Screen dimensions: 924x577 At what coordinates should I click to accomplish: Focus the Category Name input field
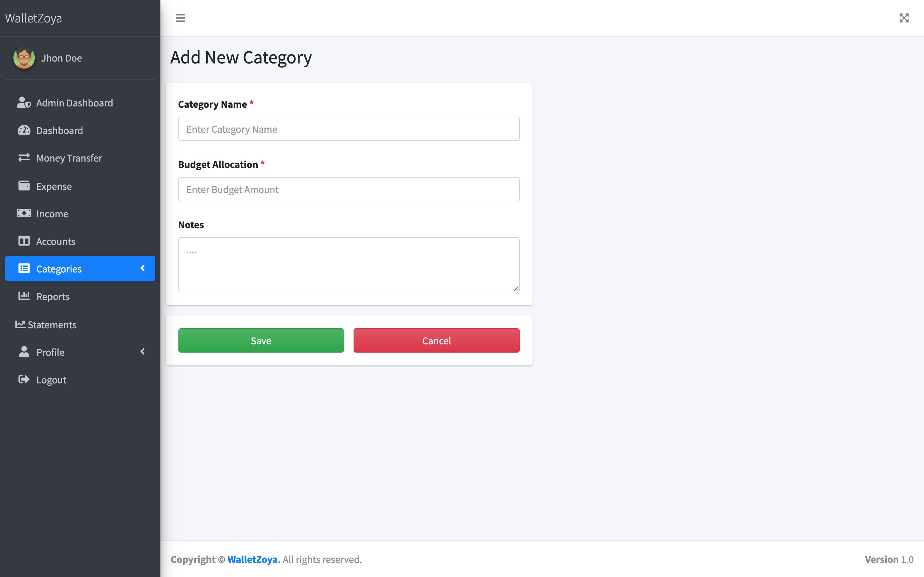(349, 129)
